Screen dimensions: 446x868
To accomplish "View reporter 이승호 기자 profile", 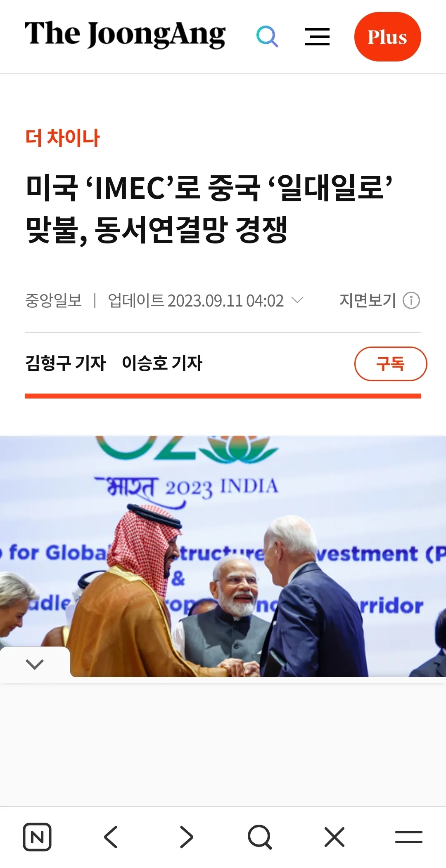I will pos(162,363).
